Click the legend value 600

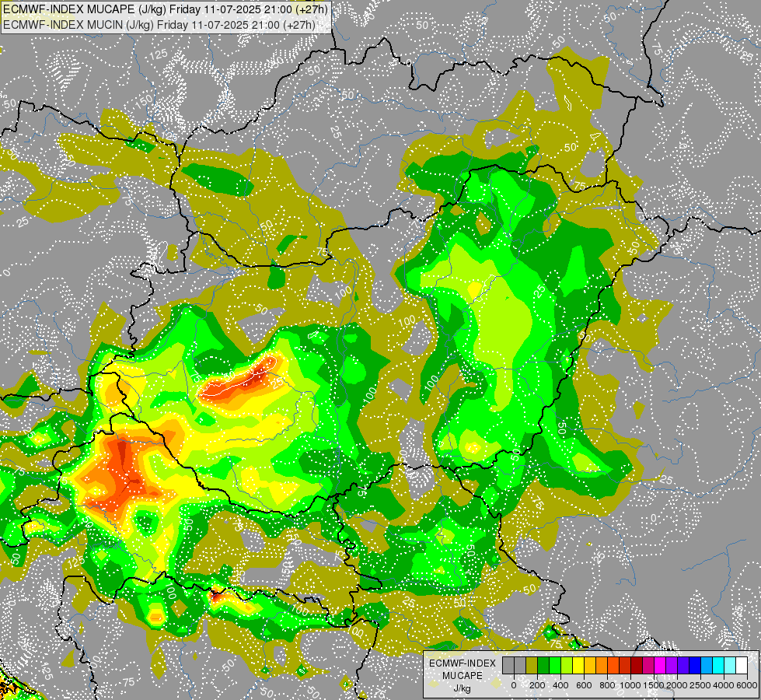click(x=584, y=685)
